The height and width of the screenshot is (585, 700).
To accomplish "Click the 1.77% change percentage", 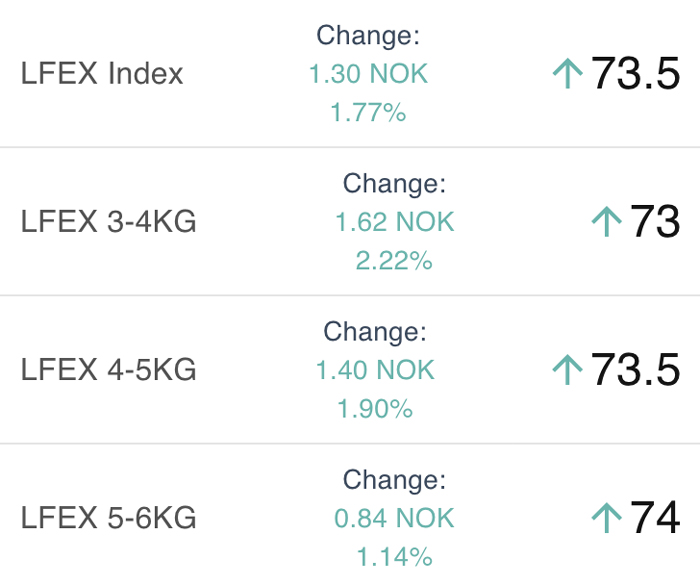I will pos(368,112).
